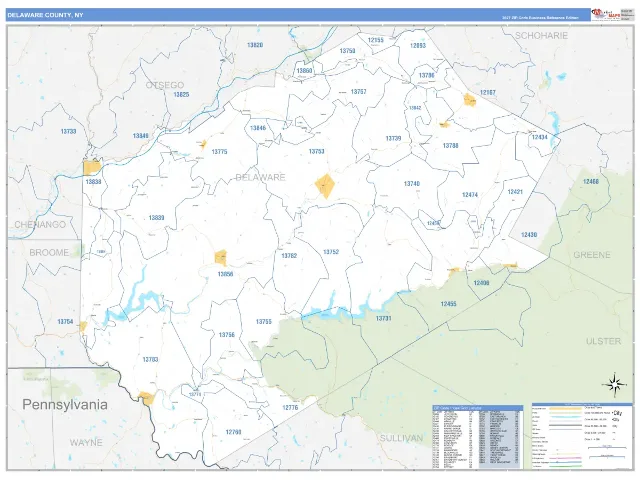Click ZIP code label 13788
640x480 pixels.
click(x=451, y=146)
